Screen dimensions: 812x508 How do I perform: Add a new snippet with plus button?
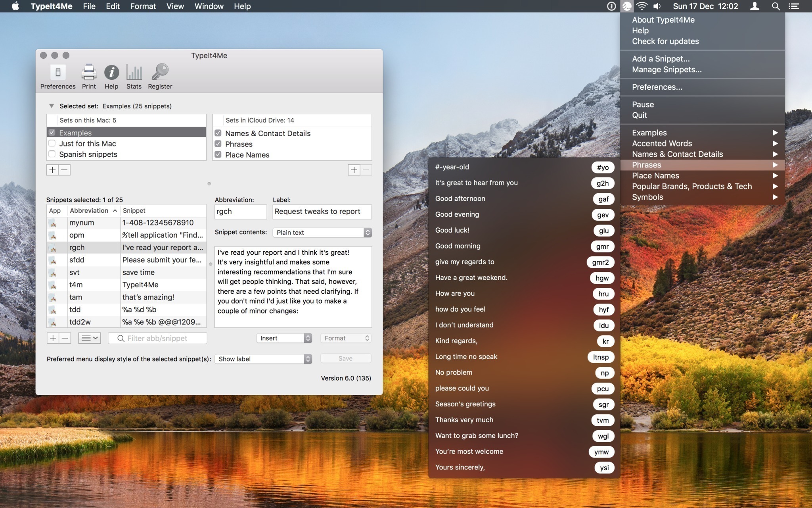53,338
